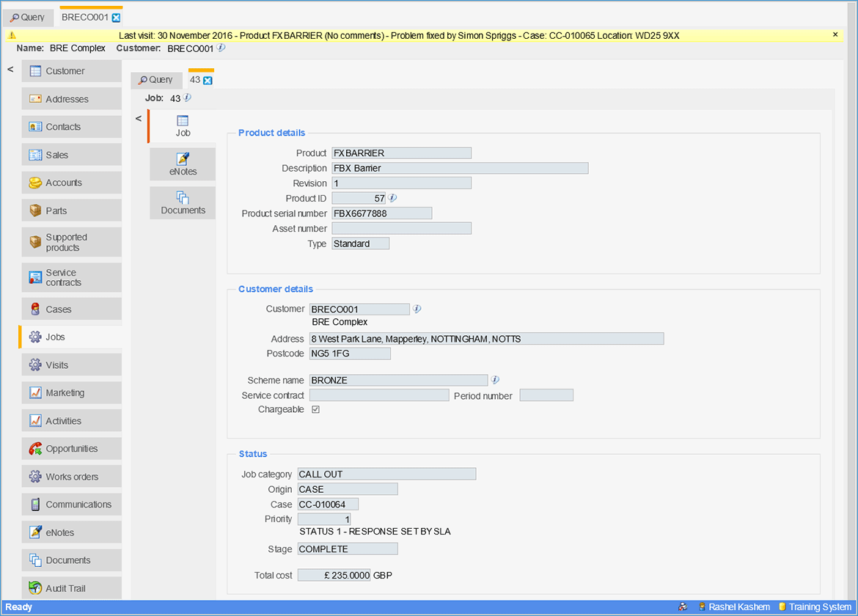Dismiss the yellow last visit banner
Screen dimensions: 858x616
[835, 34]
